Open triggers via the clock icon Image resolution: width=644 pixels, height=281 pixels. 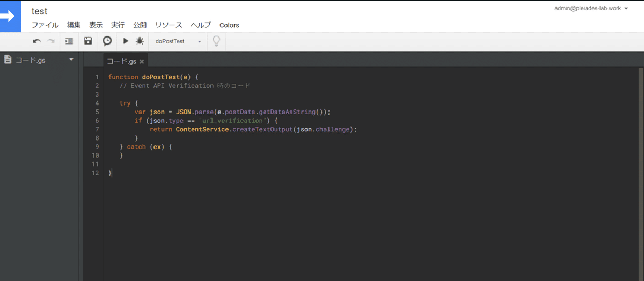click(107, 41)
